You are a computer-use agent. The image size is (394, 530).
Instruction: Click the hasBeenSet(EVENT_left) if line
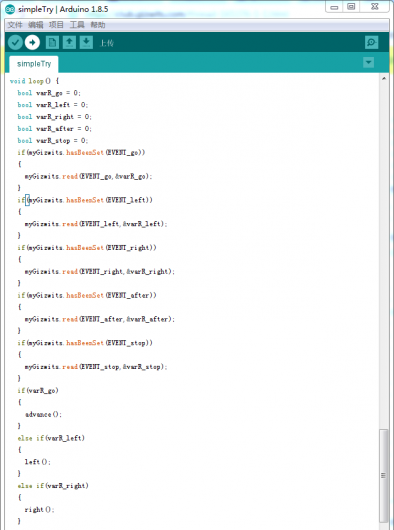click(x=85, y=200)
